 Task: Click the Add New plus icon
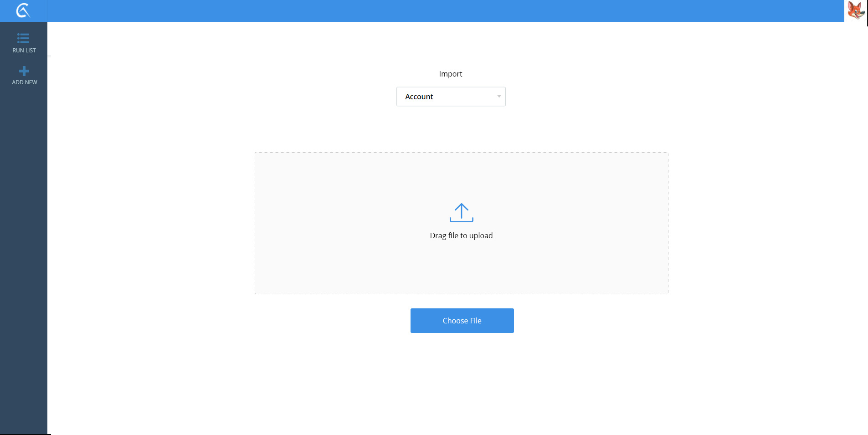(x=24, y=71)
